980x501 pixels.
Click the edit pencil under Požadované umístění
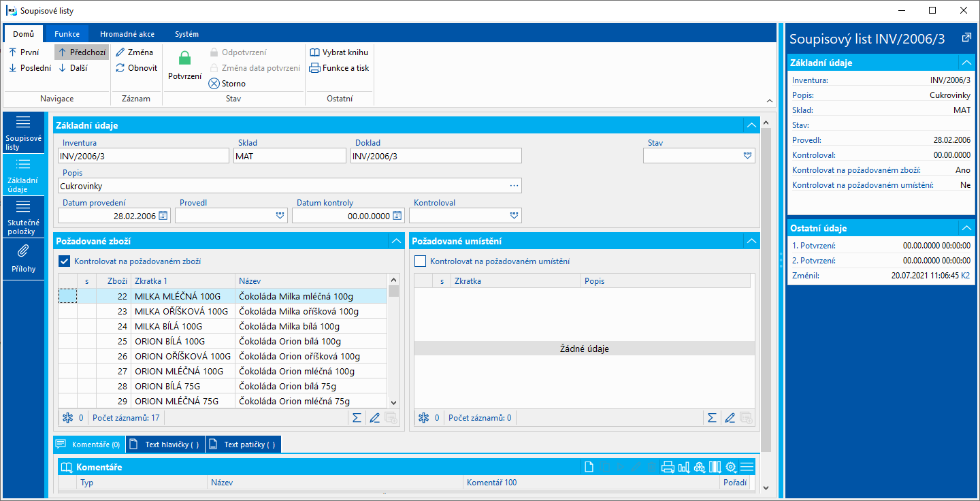[x=730, y=418]
